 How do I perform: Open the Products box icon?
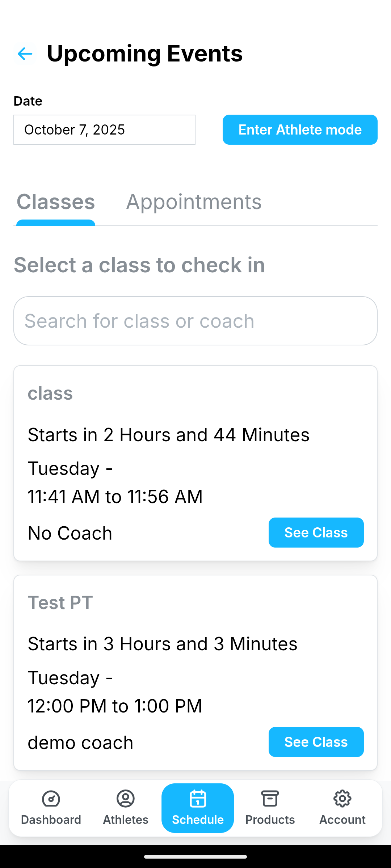click(x=270, y=799)
